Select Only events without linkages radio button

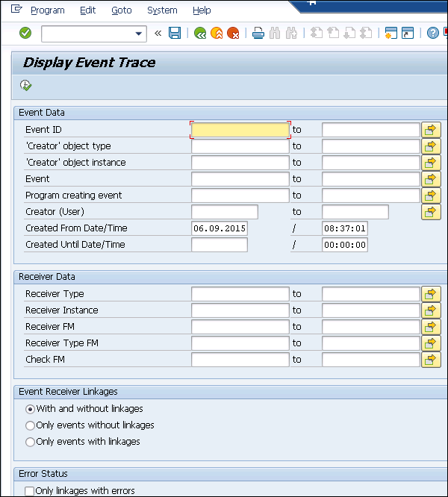pos(30,425)
